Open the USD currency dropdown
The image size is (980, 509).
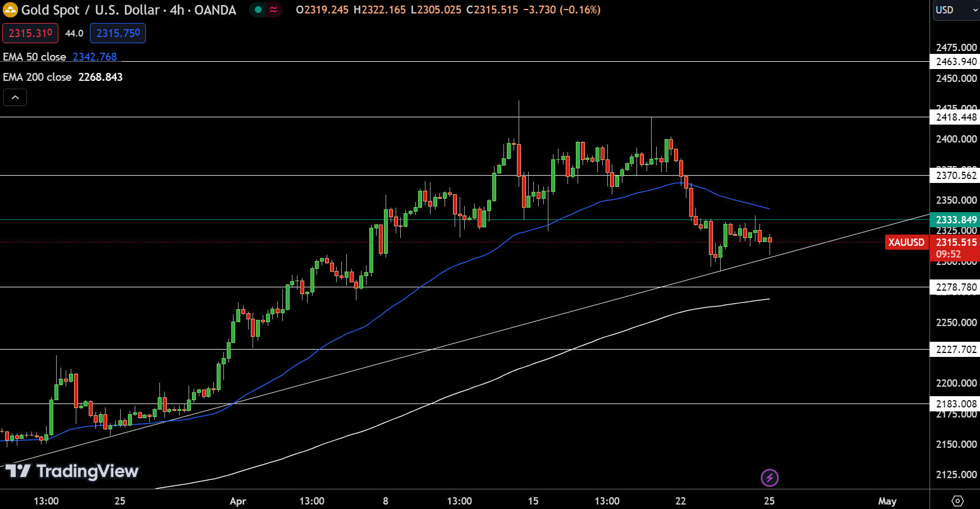pyautogui.click(x=956, y=10)
